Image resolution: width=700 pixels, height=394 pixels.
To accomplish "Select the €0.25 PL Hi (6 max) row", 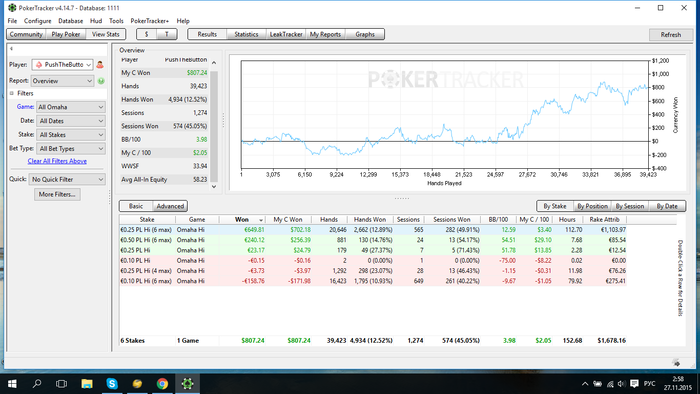I will point(373,230).
